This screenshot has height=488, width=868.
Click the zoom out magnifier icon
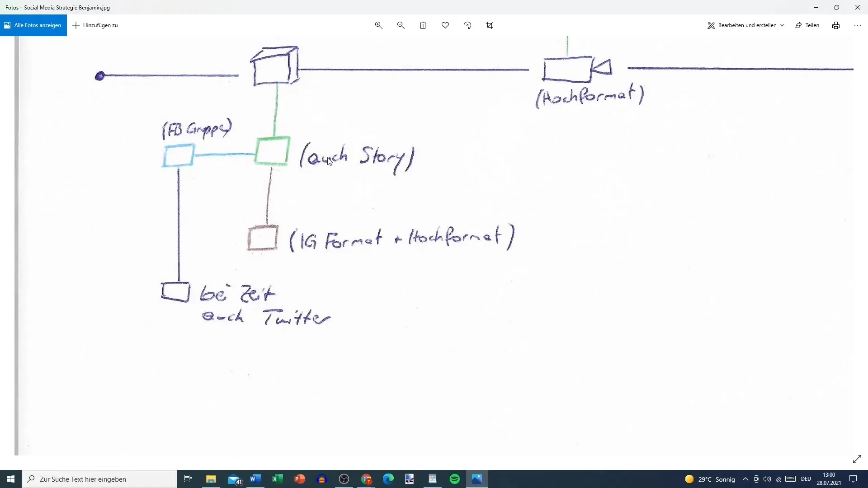[401, 25]
